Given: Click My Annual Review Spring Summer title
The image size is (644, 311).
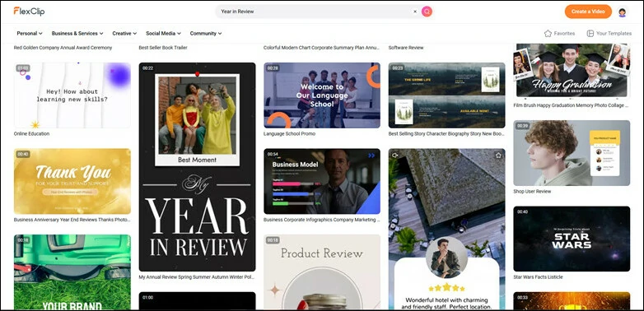Looking at the screenshot, I should 197,277.
